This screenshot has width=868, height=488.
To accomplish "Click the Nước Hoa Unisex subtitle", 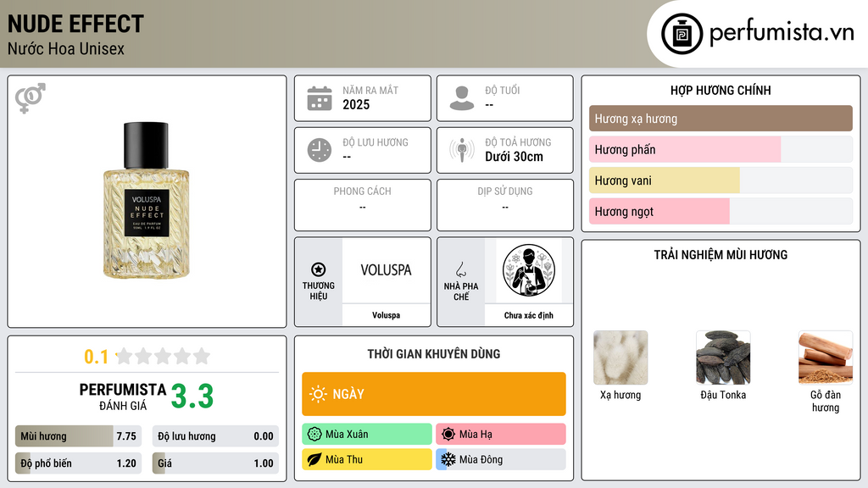I will [66, 48].
